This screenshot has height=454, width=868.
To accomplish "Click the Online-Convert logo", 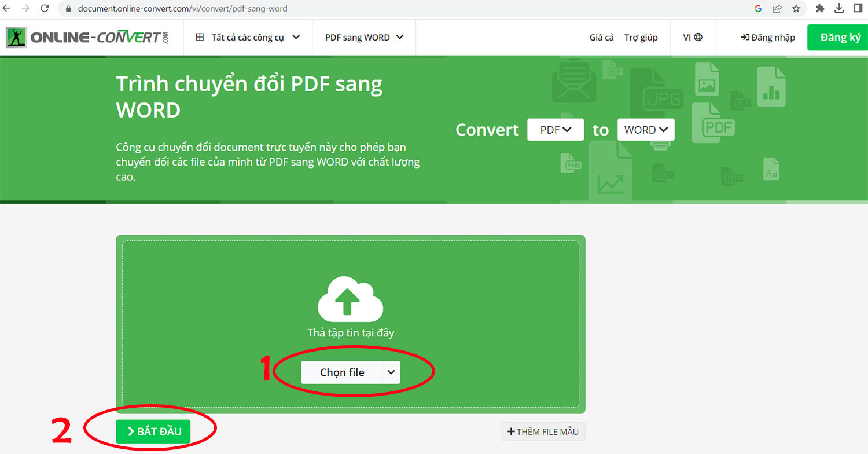I will (x=87, y=38).
